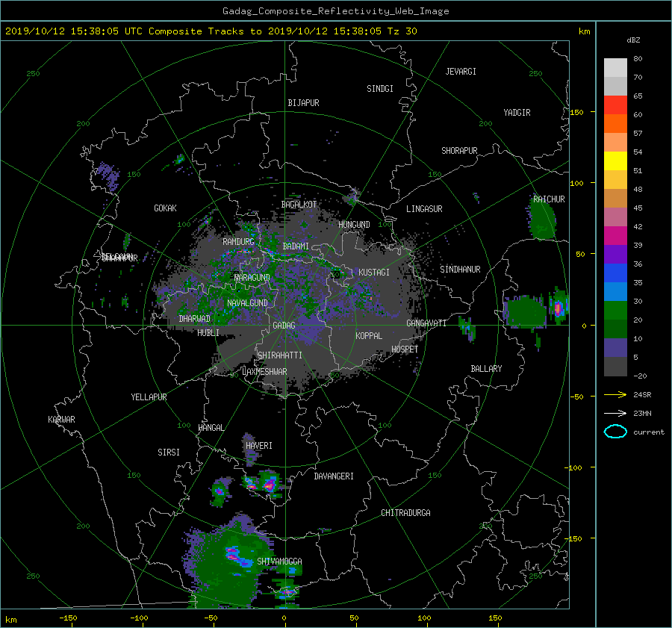Select the BALLARY city label
Viewport: 672px width, 628px height.
click(486, 369)
